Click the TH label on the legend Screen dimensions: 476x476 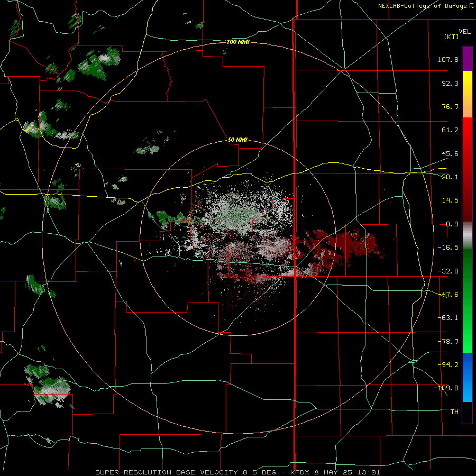(x=454, y=412)
